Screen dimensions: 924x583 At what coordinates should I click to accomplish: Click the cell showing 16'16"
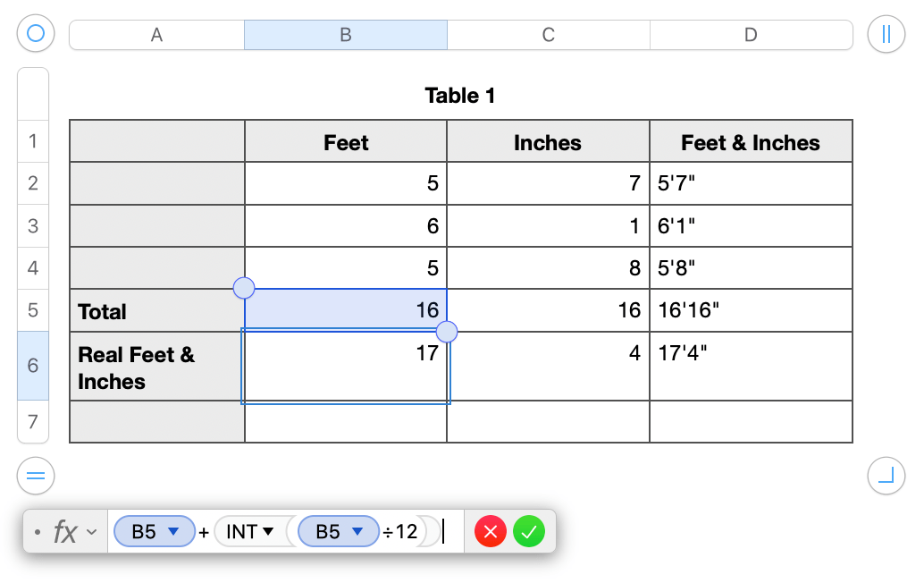(x=751, y=309)
